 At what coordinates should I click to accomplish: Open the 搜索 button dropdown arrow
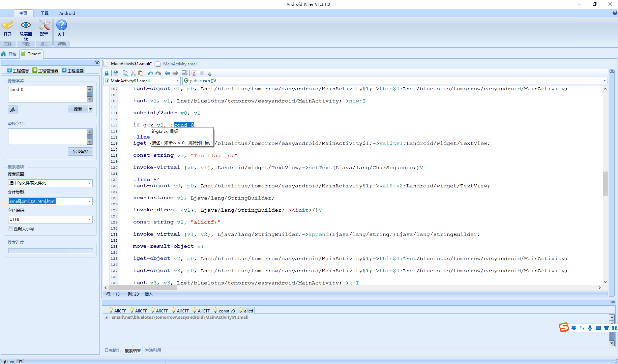click(x=90, y=109)
